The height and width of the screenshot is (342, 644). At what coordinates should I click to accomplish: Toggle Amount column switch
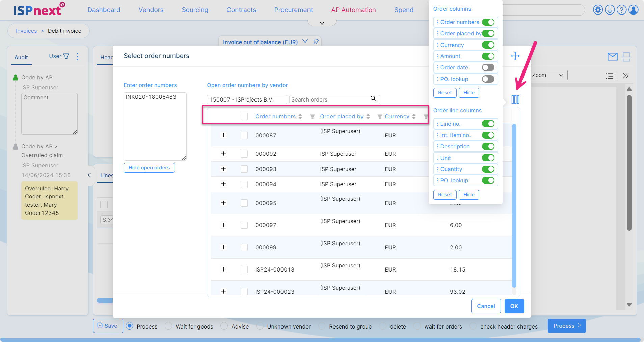pyautogui.click(x=488, y=56)
